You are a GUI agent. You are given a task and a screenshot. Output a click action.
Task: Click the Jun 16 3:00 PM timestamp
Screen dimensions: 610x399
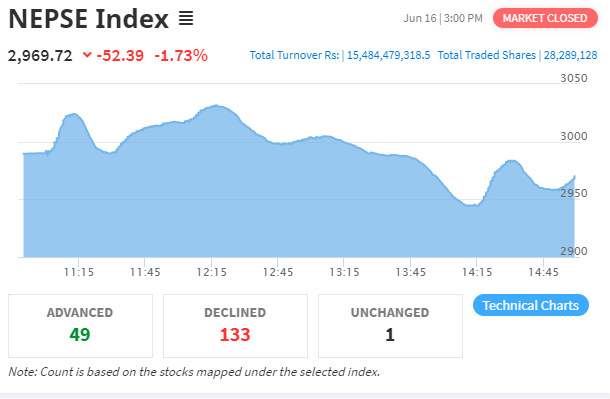coord(443,18)
